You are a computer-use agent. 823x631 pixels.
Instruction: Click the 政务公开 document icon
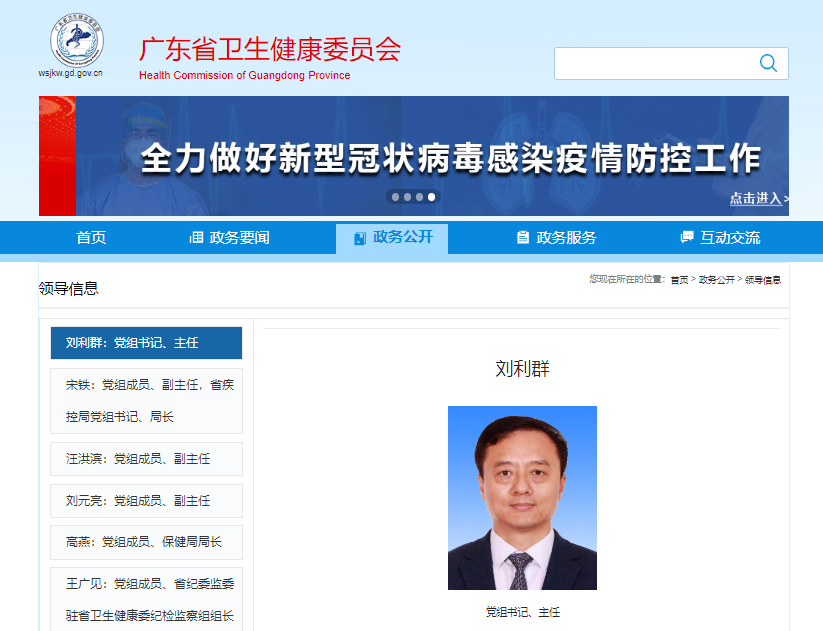pos(360,238)
